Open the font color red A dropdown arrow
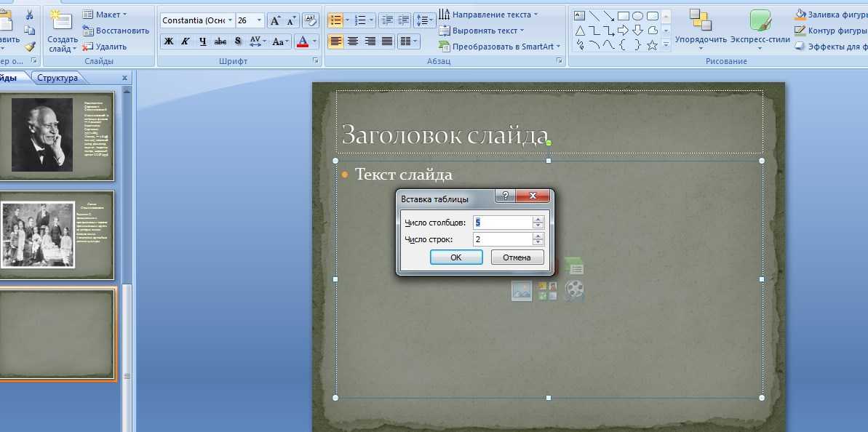This screenshot has width=868, height=432. [x=315, y=41]
